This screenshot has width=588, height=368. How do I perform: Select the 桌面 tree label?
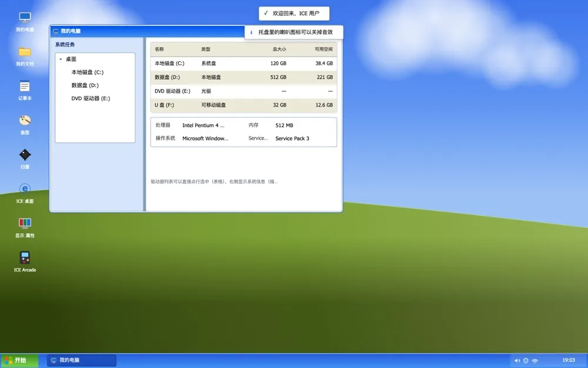pos(71,59)
